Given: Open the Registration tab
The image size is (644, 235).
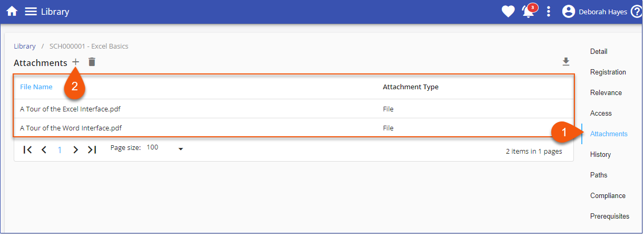Looking at the screenshot, I should pyautogui.click(x=608, y=72).
